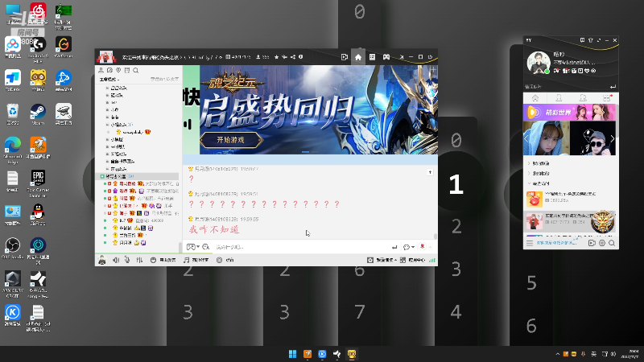The image size is (644, 362).
Task: Open the Windows Start menu
Action: click(x=292, y=354)
